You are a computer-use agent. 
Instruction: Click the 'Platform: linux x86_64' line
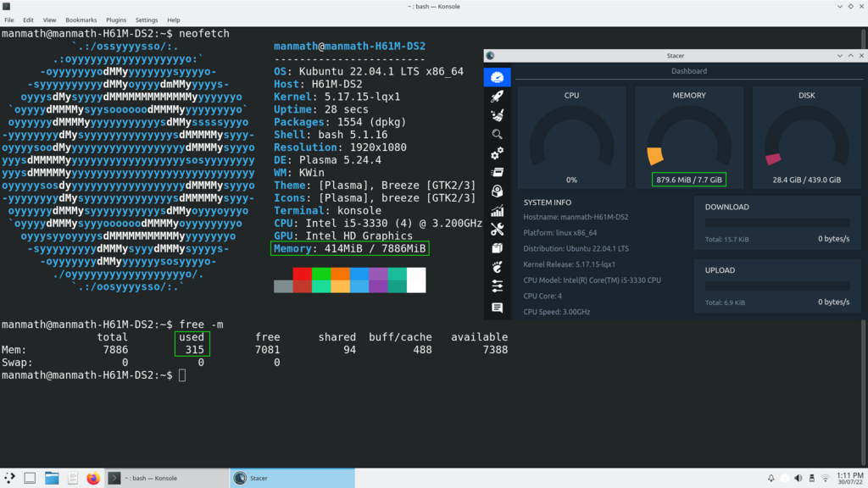[x=560, y=233]
